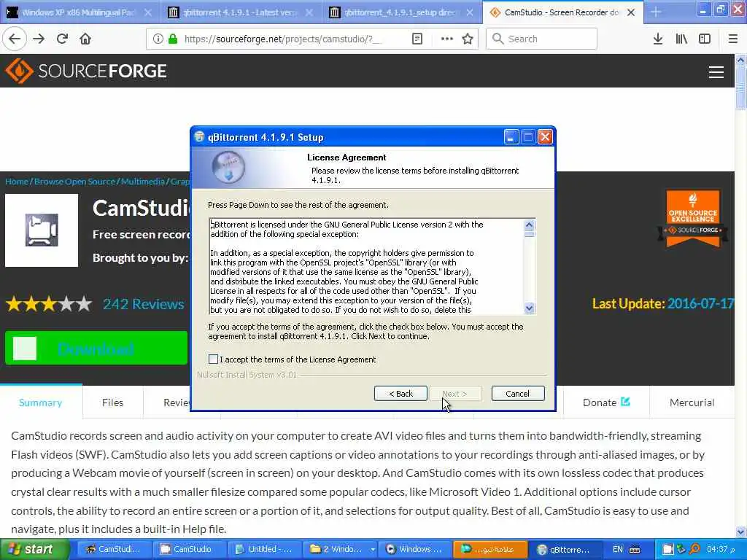Viewport: 747px width, 560px height.
Task: Minimize the qBittorrent Setup window
Action: [x=511, y=138]
